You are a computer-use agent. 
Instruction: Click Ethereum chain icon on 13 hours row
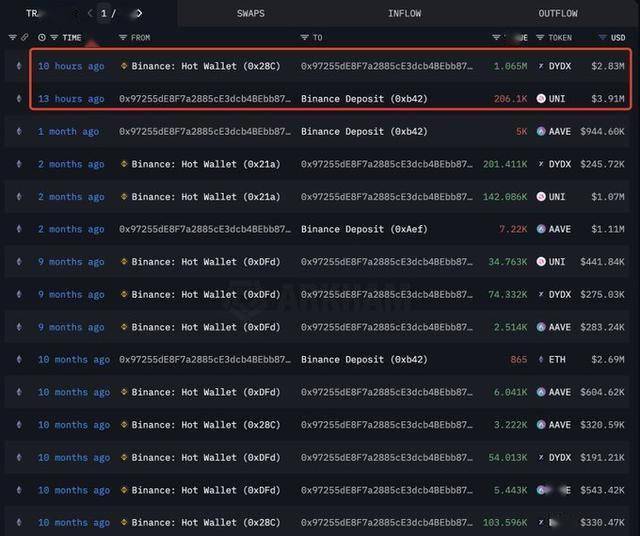[x=19, y=98]
